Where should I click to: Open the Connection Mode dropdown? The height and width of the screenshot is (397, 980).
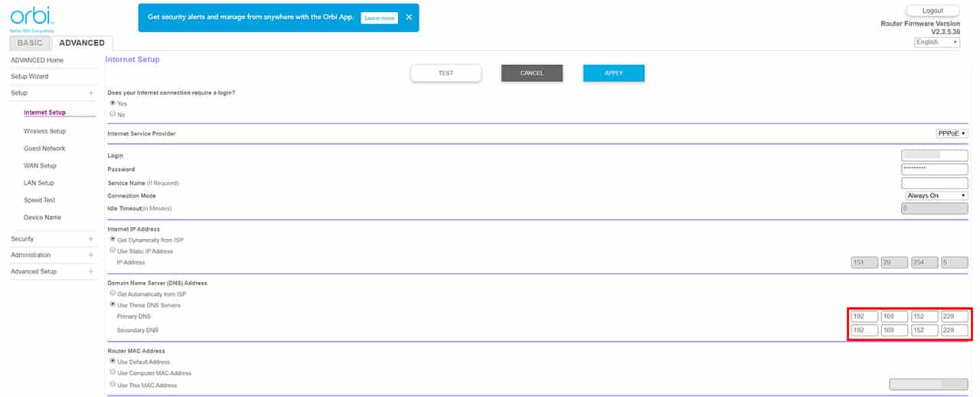[936, 196]
